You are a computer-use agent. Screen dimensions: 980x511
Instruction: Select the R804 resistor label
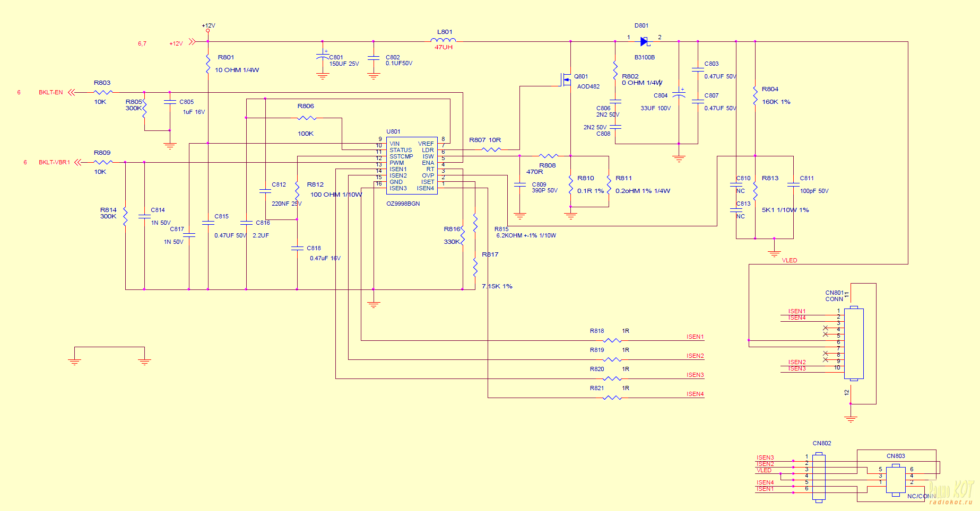coord(770,89)
